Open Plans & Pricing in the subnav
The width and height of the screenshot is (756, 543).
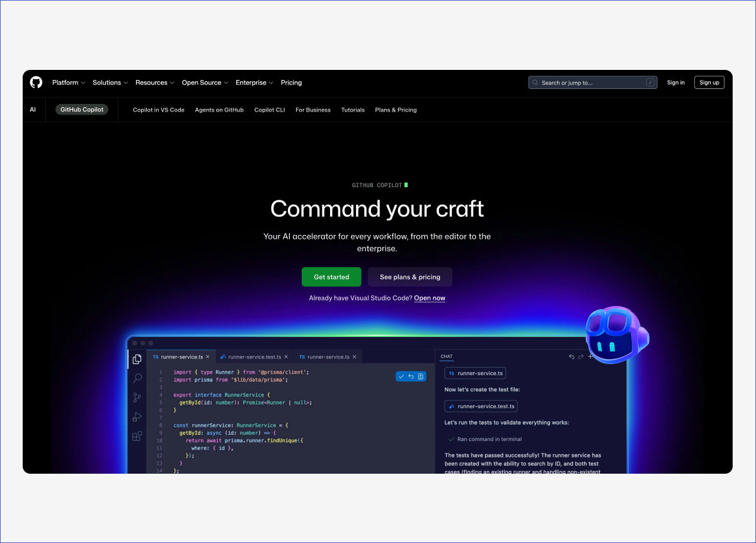click(396, 110)
